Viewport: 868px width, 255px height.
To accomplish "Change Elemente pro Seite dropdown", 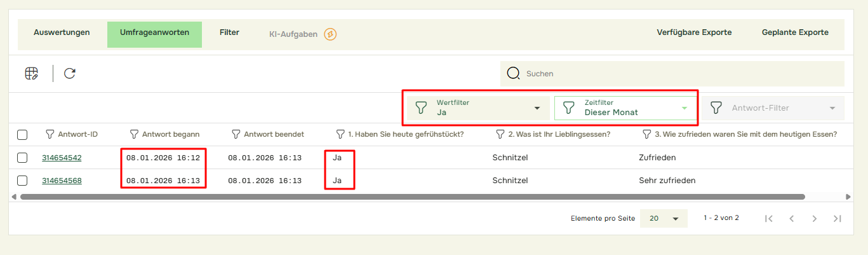I will (664, 218).
